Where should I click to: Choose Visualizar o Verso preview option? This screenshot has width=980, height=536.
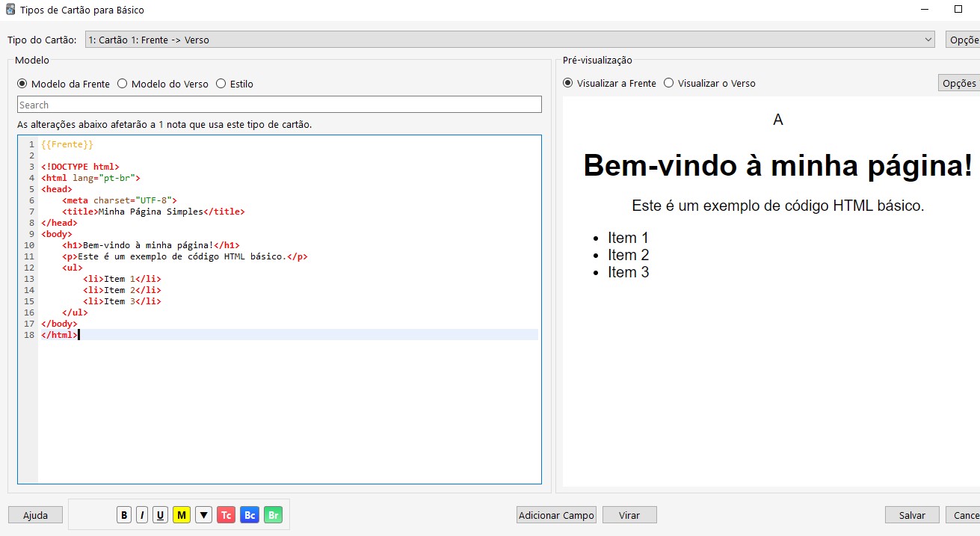point(669,83)
